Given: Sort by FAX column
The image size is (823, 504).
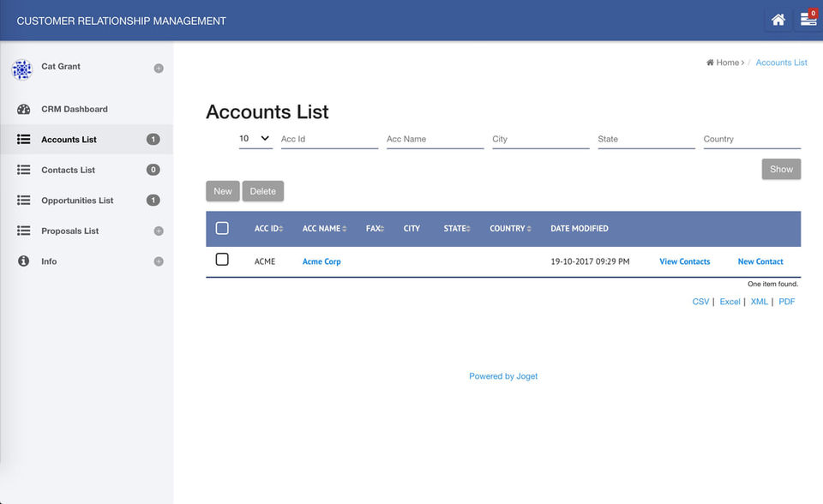Looking at the screenshot, I should pyautogui.click(x=375, y=228).
